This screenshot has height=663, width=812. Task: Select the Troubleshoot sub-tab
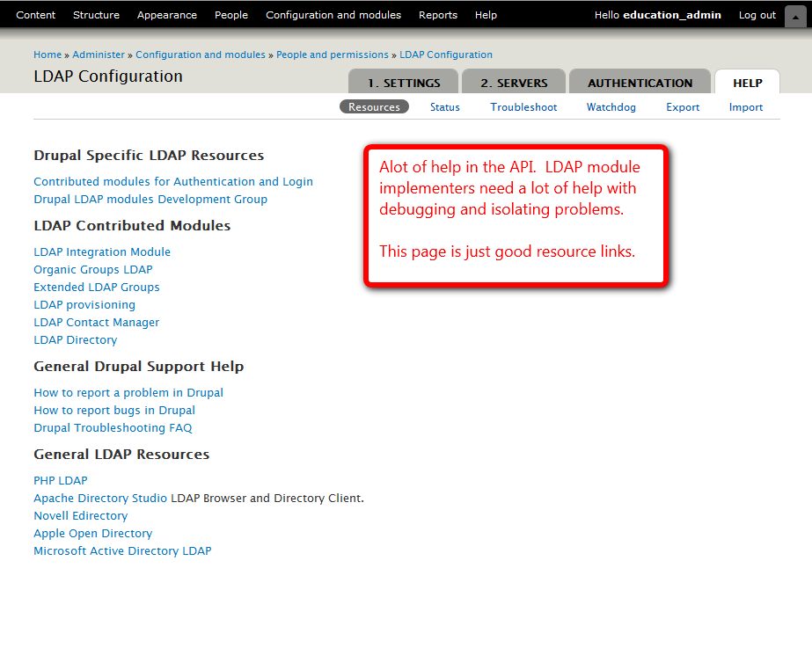pos(523,107)
